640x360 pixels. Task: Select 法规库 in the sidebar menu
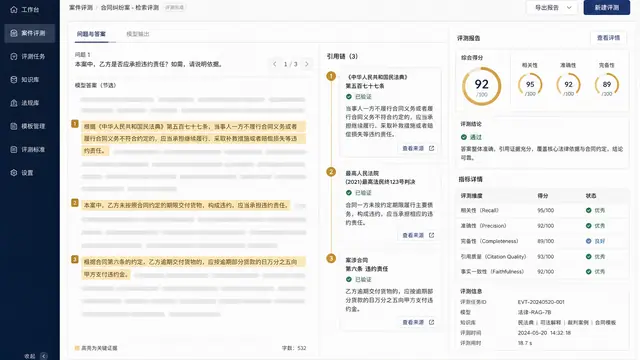click(x=30, y=103)
